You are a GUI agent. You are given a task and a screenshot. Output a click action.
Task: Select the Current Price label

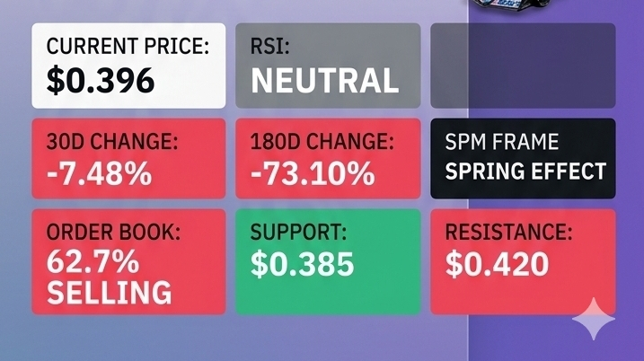click(128, 47)
